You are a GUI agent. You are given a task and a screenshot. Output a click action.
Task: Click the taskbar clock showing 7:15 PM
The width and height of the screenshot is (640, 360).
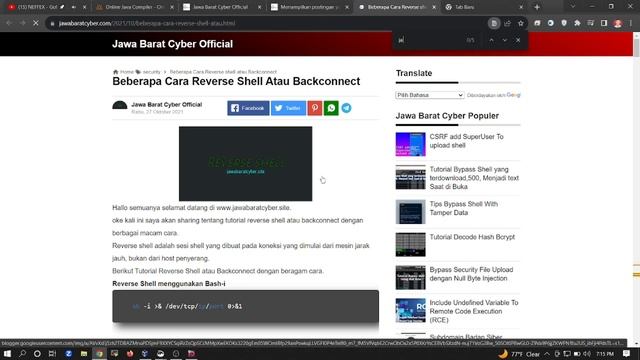605,353
